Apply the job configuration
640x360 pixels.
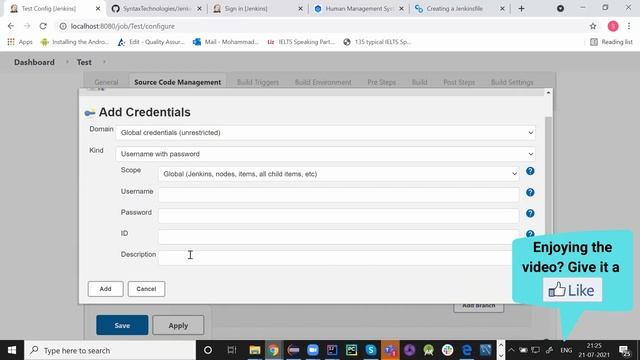point(178,325)
